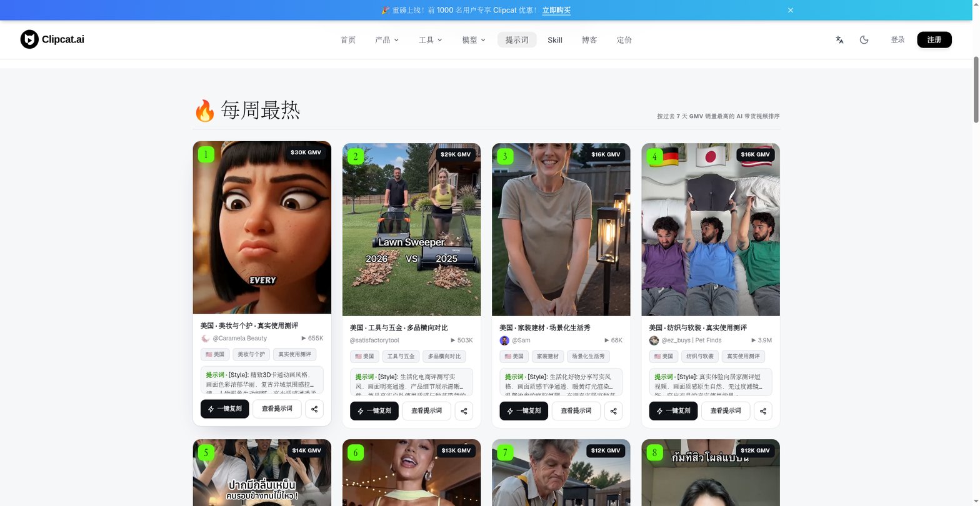Open the 博客 nav item

tap(589, 40)
